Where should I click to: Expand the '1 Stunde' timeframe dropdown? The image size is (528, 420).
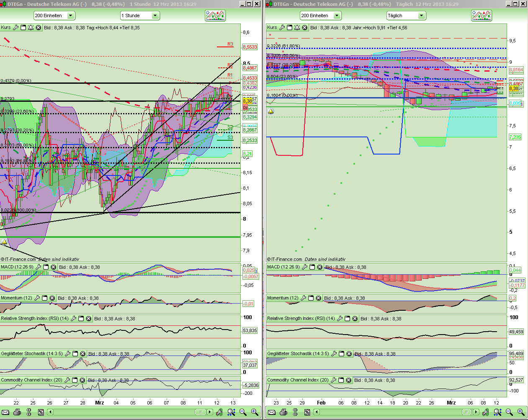point(155,15)
